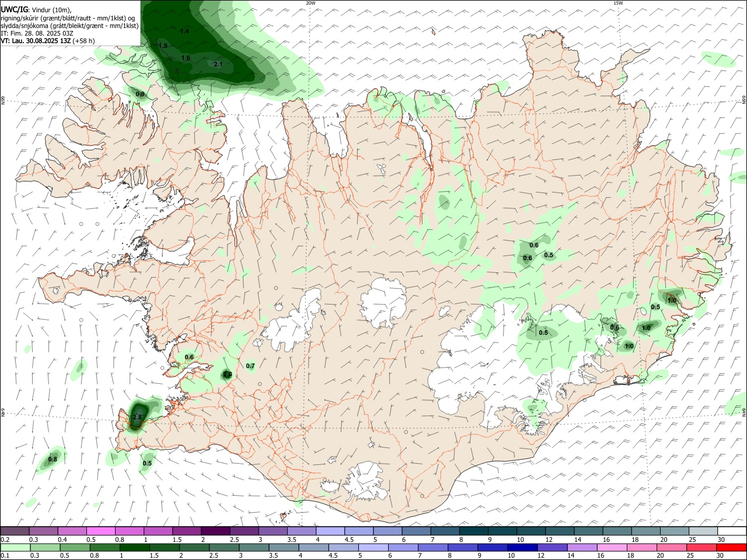Click the 0.4 label in the upper legend
The height and width of the screenshot is (560, 747).
coord(62,540)
